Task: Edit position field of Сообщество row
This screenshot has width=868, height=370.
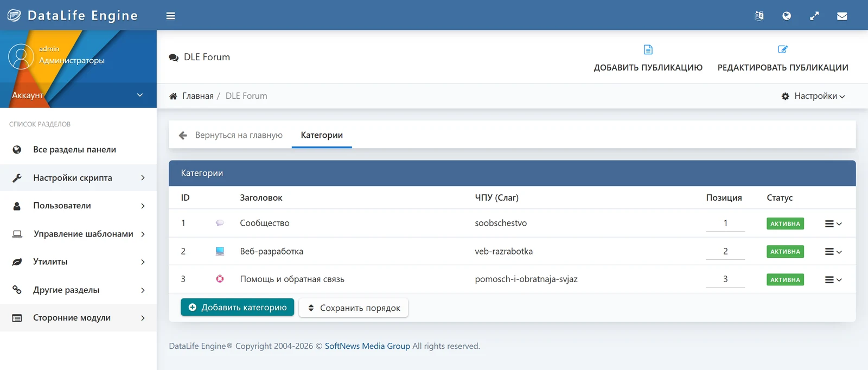Action: click(x=725, y=223)
